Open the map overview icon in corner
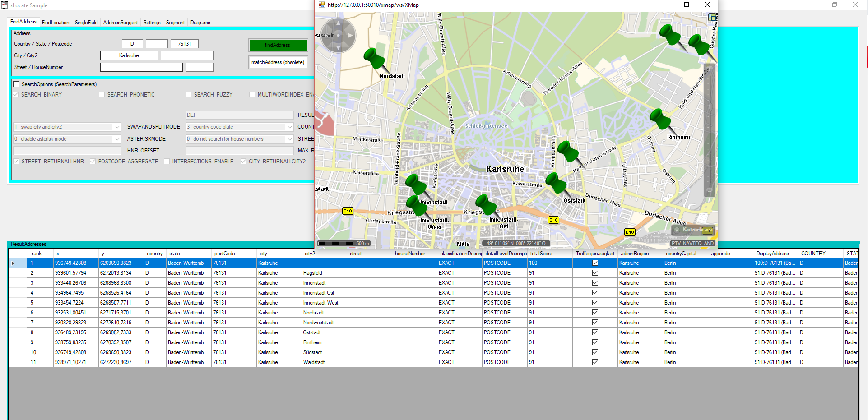 pyautogui.click(x=712, y=17)
